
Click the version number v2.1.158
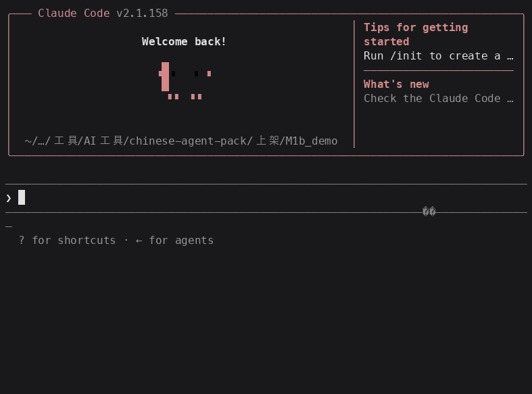(x=142, y=13)
